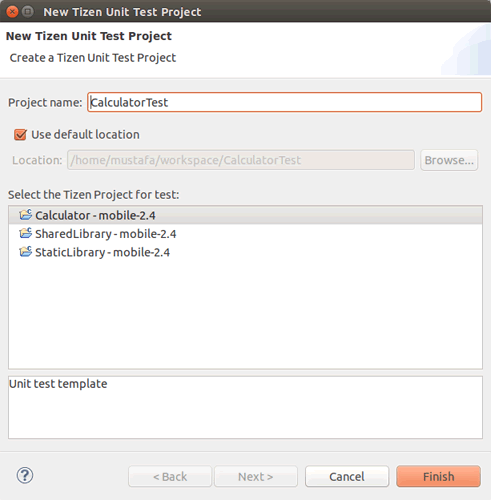Cancel the project creation wizard
The image size is (491, 500).
point(347,477)
